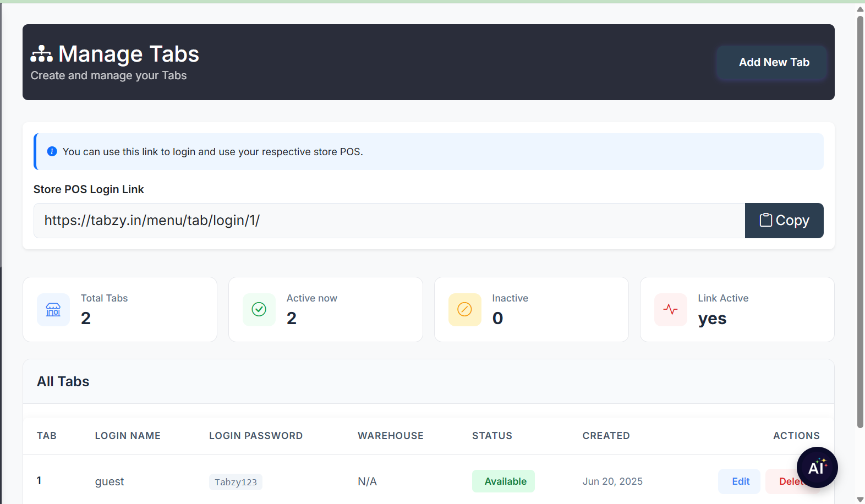
Task: Click the Inactive slashed-circle icon
Action: tap(465, 310)
